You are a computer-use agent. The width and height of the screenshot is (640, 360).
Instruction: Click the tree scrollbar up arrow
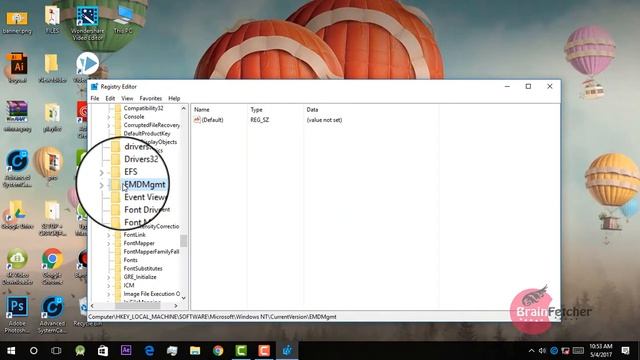click(184, 109)
